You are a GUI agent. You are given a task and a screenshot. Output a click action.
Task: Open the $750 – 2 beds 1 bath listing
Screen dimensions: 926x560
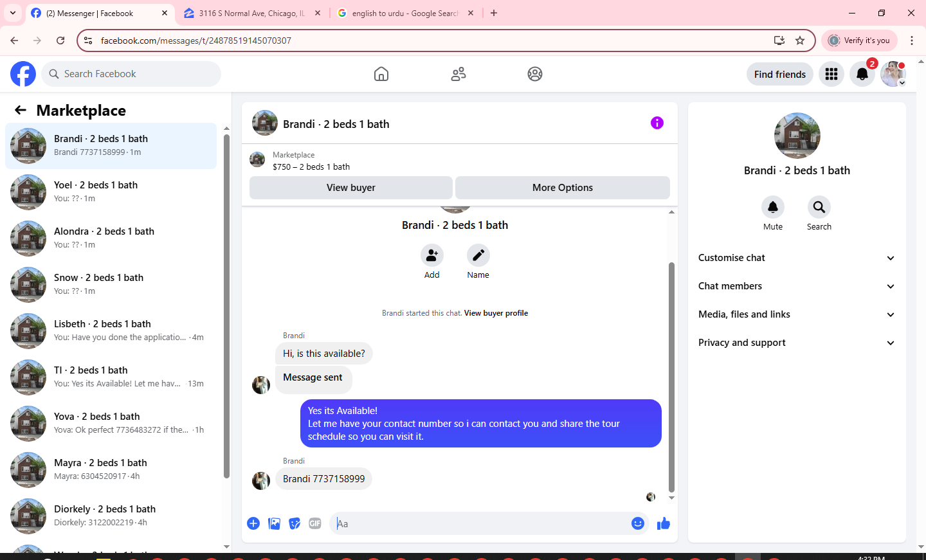(311, 167)
